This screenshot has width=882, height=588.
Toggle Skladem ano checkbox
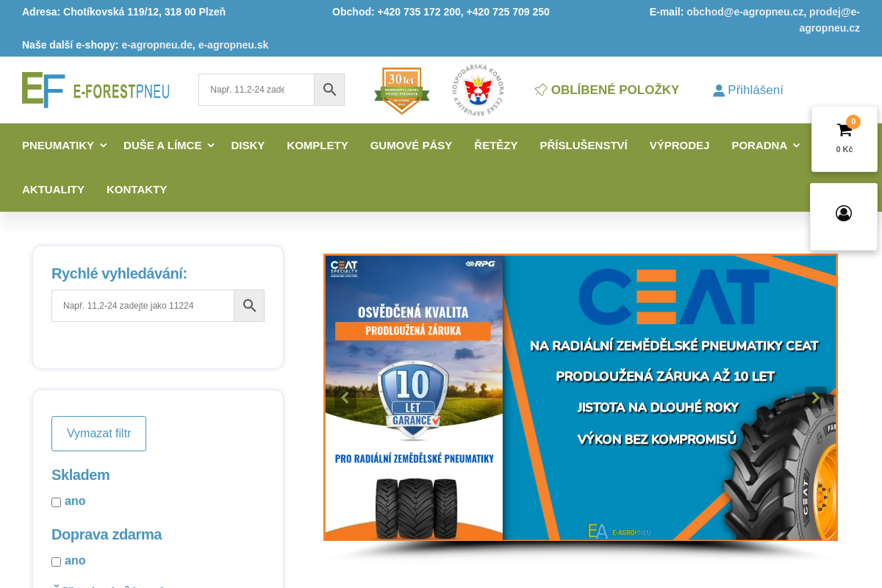point(56,502)
